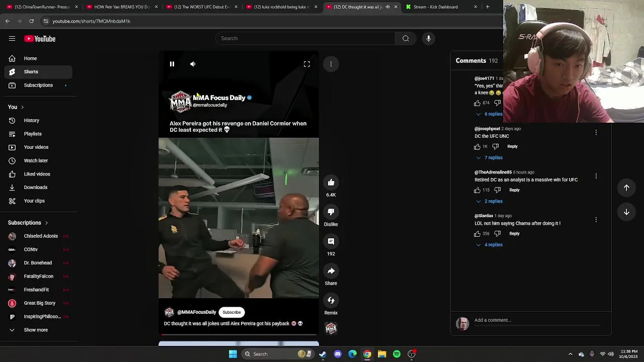Viewport: 644px width, 362px height.
Task: Open Downloads page
Action: pyautogui.click(x=38, y=188)
